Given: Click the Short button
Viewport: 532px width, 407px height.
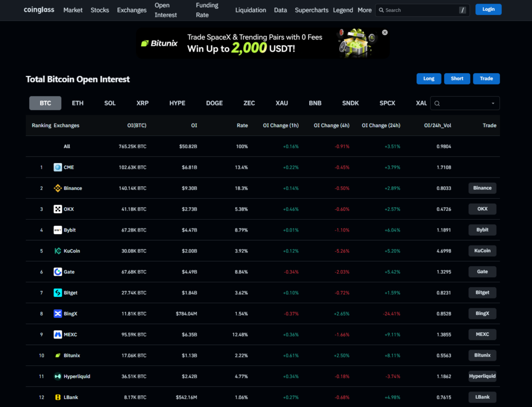Looking at the screenshot, I should pyautogui.click(x=457, y=79).
